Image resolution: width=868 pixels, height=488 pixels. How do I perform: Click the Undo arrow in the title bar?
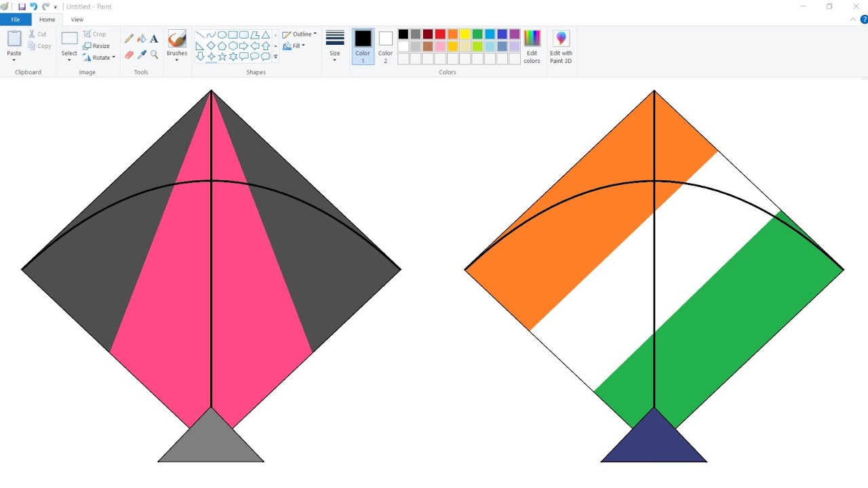click(x=33, y=6)
